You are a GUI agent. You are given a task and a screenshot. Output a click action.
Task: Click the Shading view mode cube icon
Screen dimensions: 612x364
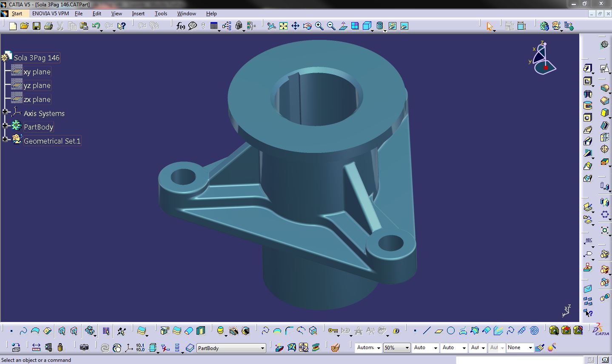click(x=367, y=26)
